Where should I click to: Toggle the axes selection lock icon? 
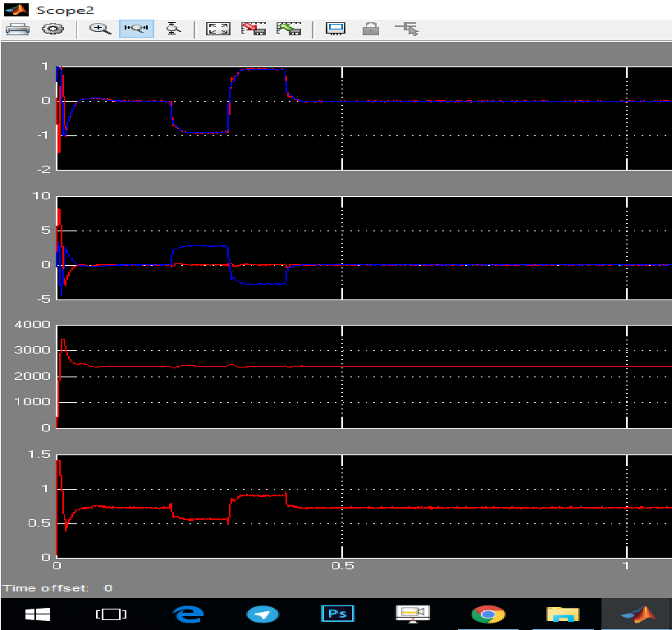(x=371, y=29)
